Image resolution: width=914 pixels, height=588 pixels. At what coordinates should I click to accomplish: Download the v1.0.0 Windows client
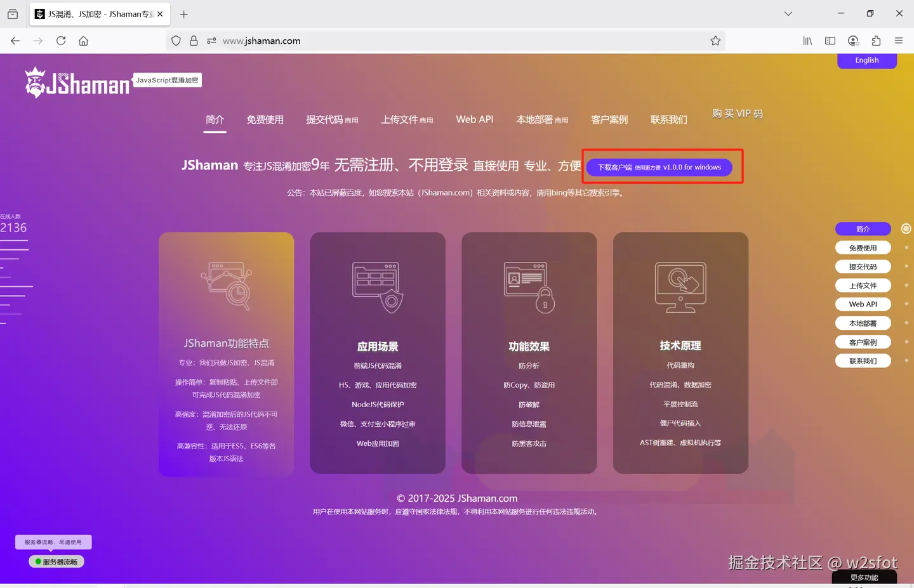659,167
